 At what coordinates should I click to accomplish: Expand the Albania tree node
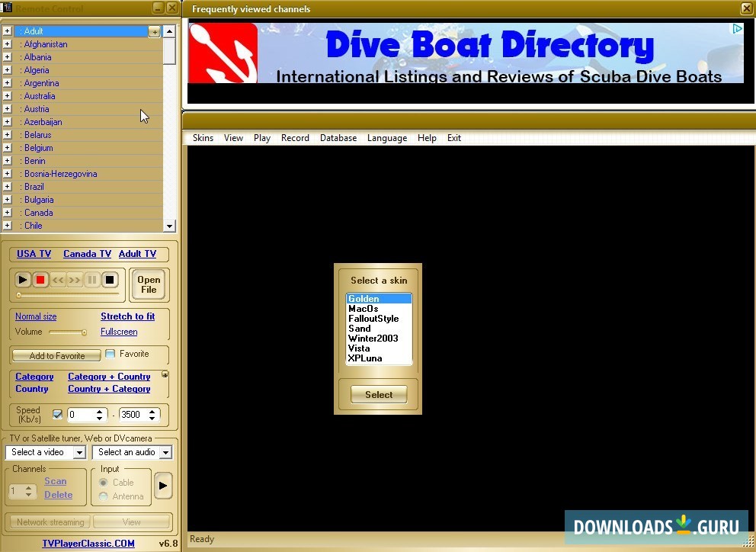click(x=7, y=57)
